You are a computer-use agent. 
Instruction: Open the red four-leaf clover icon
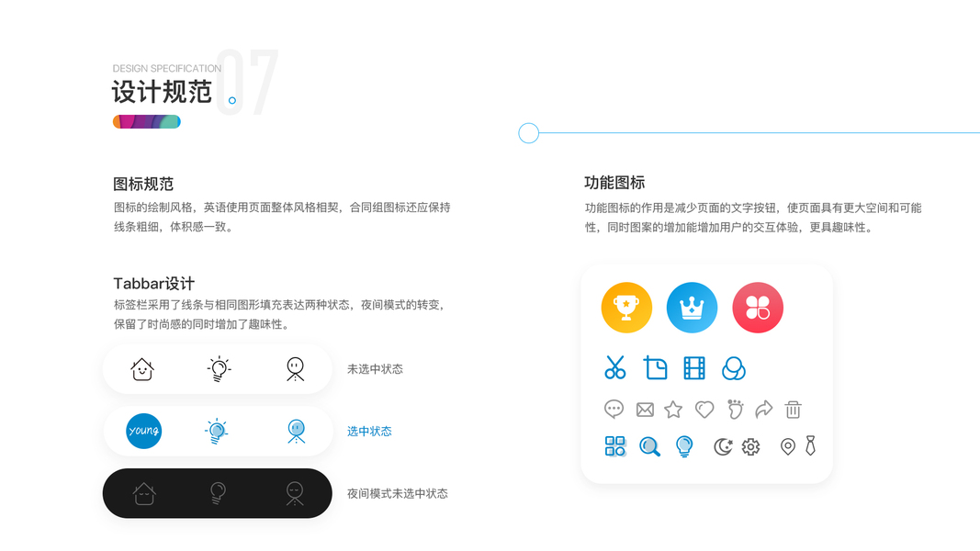click(x=758, y=308)
